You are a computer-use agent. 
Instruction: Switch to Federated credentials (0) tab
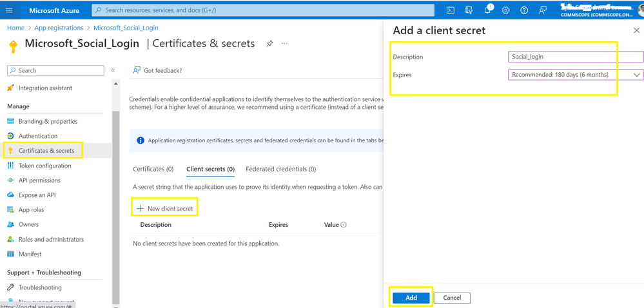280,169
